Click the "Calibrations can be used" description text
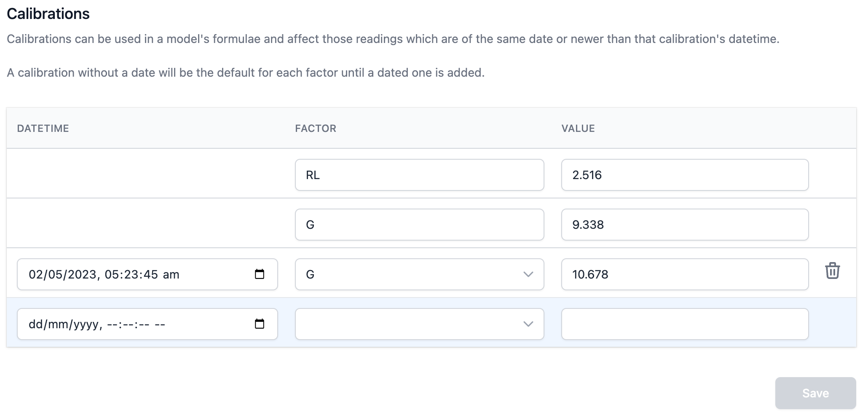 [393, 39]
